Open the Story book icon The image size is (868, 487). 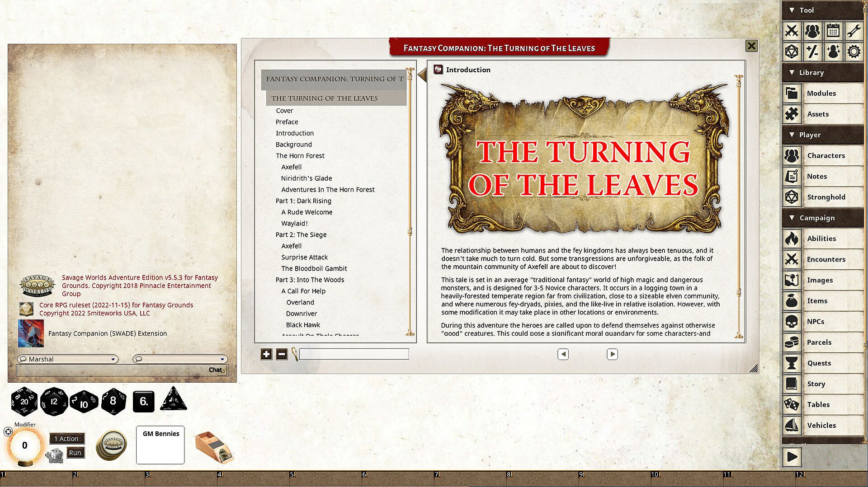792,384
